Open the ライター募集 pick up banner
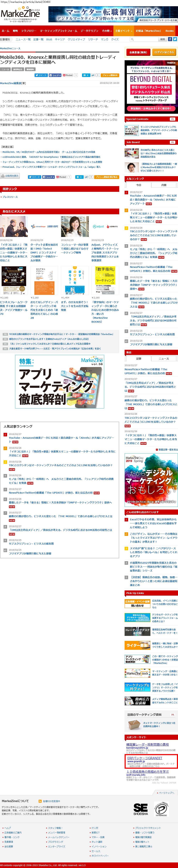178x868 pixels. pos(137,645)
